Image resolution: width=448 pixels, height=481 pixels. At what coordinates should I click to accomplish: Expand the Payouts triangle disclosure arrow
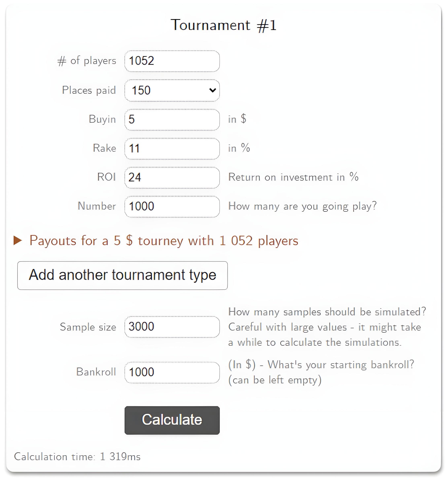18,240
